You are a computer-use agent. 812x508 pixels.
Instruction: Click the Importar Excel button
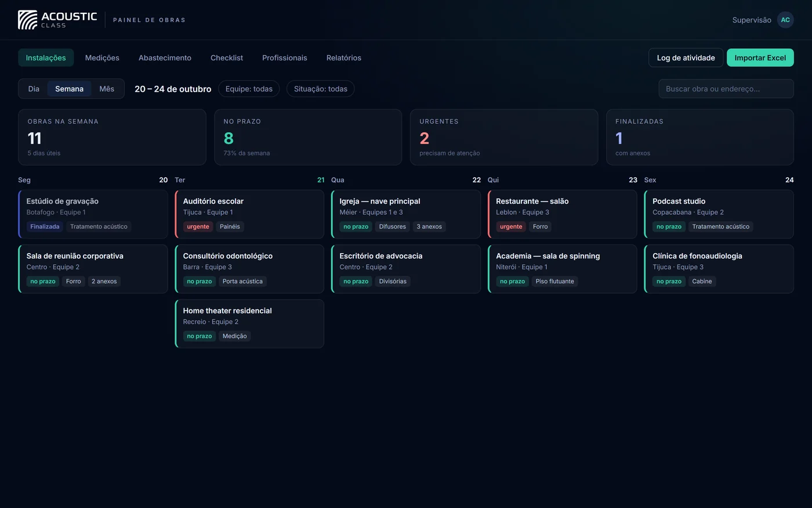[x=760, y=57]
